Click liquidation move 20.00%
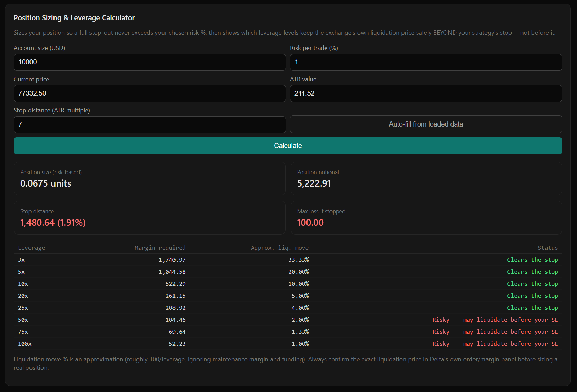Viewport: 577px width, 392px height. click(x=299, y=272)
